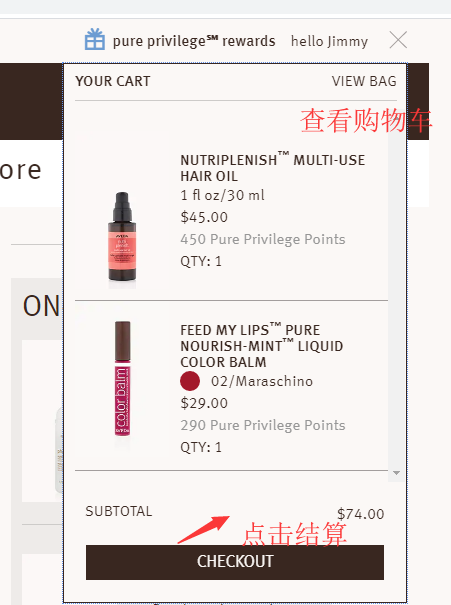Open the pure privilege rewards link
This screenshot has width=451, height=605.
coord(194,41)
